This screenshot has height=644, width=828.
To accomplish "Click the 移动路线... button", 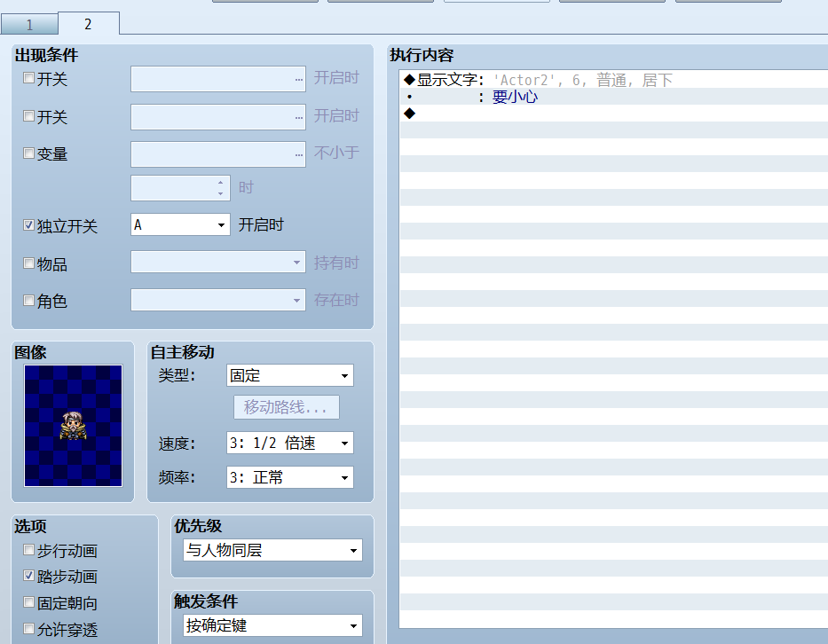I will 287,407.
